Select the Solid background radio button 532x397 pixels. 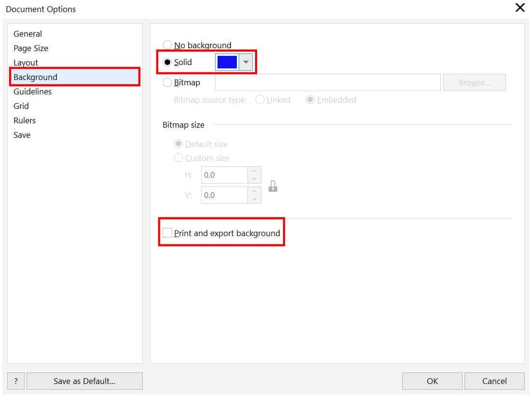click(x=167, y=62)
